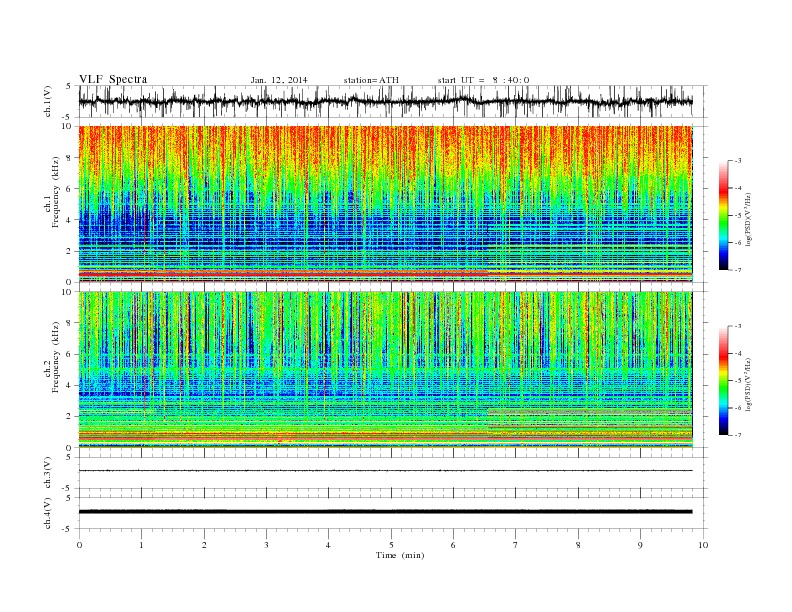Click inside the ch.1 spectrogram panel
Screen dimensions: 792x612
[385, 204]
